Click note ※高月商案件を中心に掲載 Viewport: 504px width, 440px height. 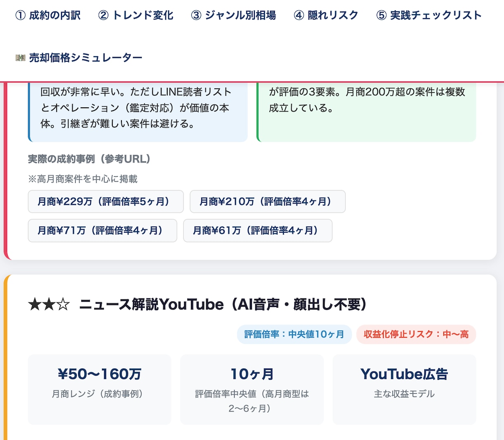point(83,179)
